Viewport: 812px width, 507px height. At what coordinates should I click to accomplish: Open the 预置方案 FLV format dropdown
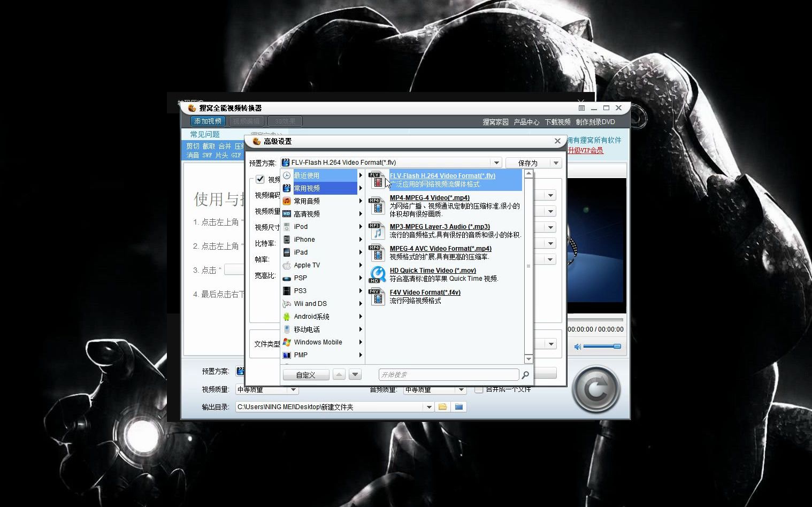pos(496,163)
